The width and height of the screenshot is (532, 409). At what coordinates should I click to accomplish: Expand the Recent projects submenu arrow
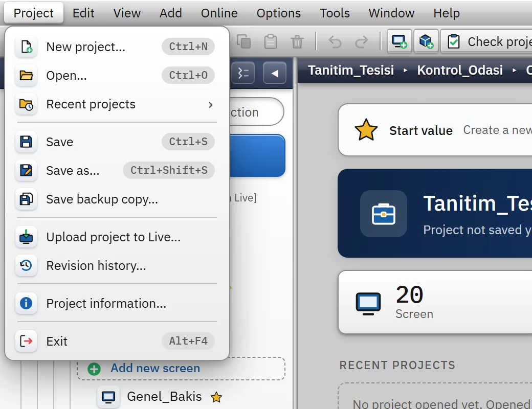(x=211, y=105)
